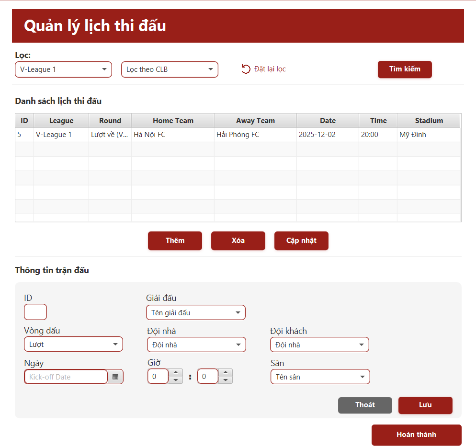This screenshot has height=448, width=476.
Task: Decrease the minute using the down stepper arrow
Action: (x=226, y=379)
